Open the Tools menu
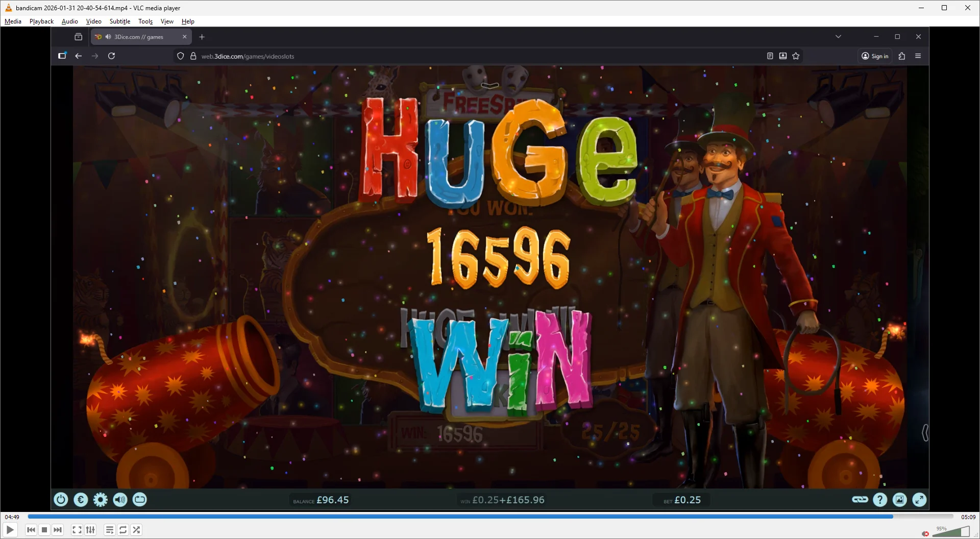This screenshot has height=539, width=980. (145, 21)
